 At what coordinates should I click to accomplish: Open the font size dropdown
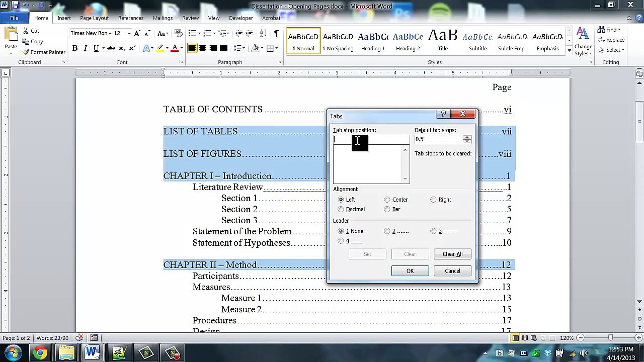(129, 34)
